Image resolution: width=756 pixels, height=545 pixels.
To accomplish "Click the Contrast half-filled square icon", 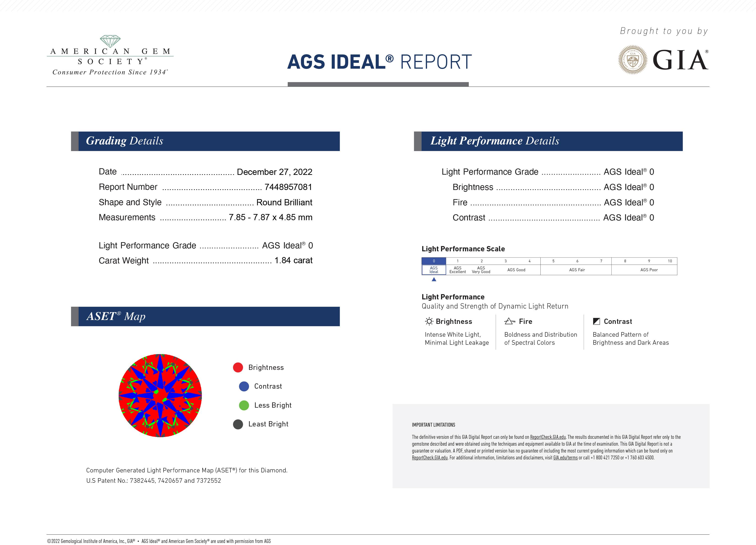I will pyautogui.click(x=596, y=321).
